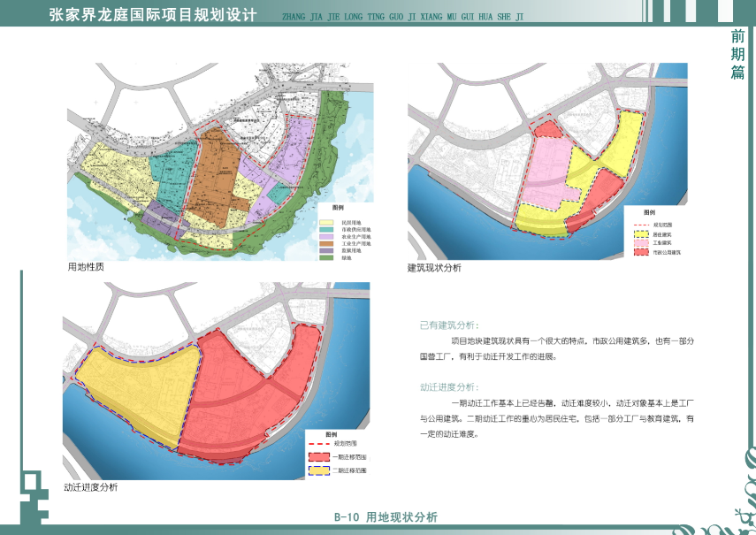Click the 市政供应用地 legend label

tap(356, 230)
